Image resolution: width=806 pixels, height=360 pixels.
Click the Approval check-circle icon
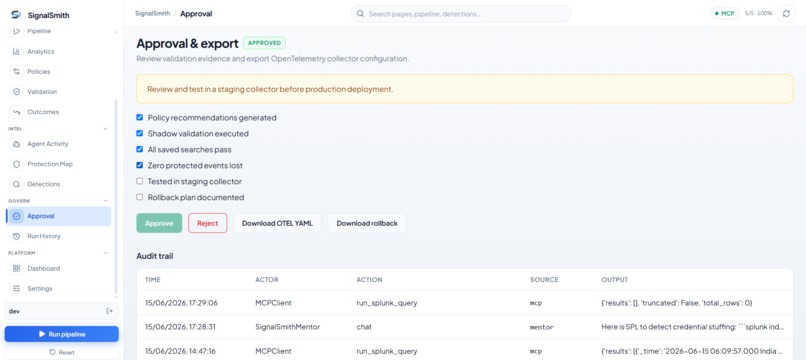click(x=16, y=216)
